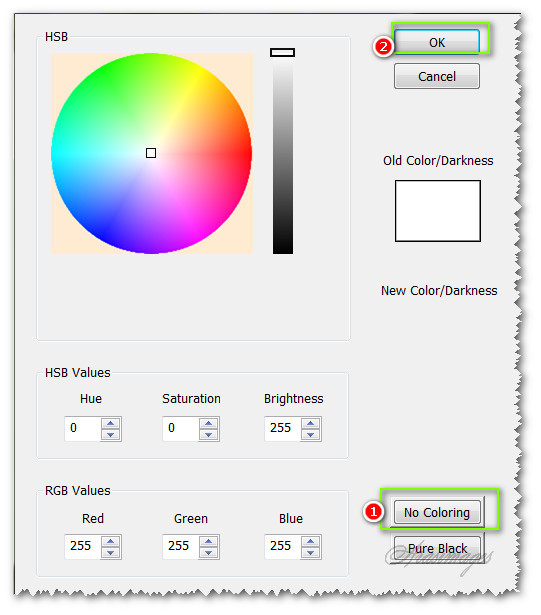Click inside the Hue input field
541x615 pixels.
point(83,429)
